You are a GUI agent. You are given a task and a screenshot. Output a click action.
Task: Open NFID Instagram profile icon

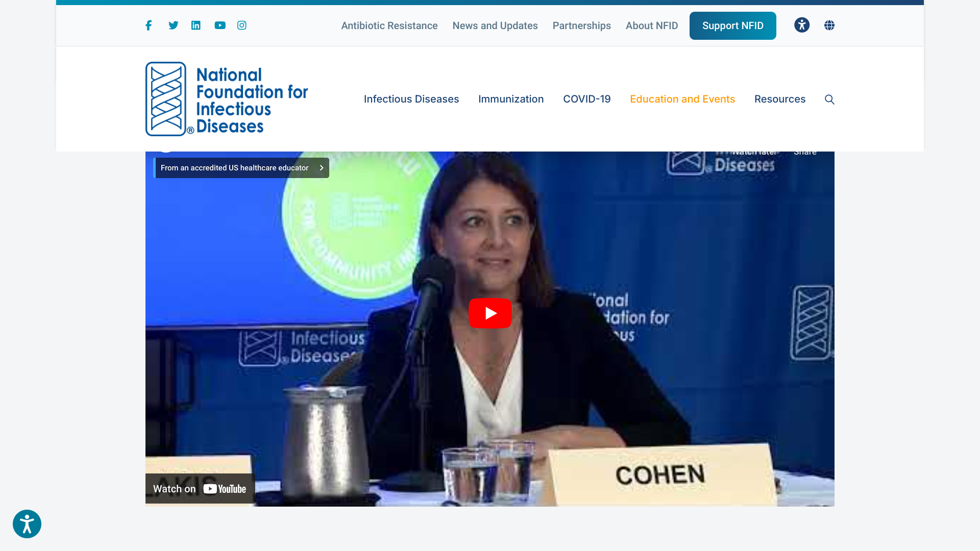pos(242,26)
